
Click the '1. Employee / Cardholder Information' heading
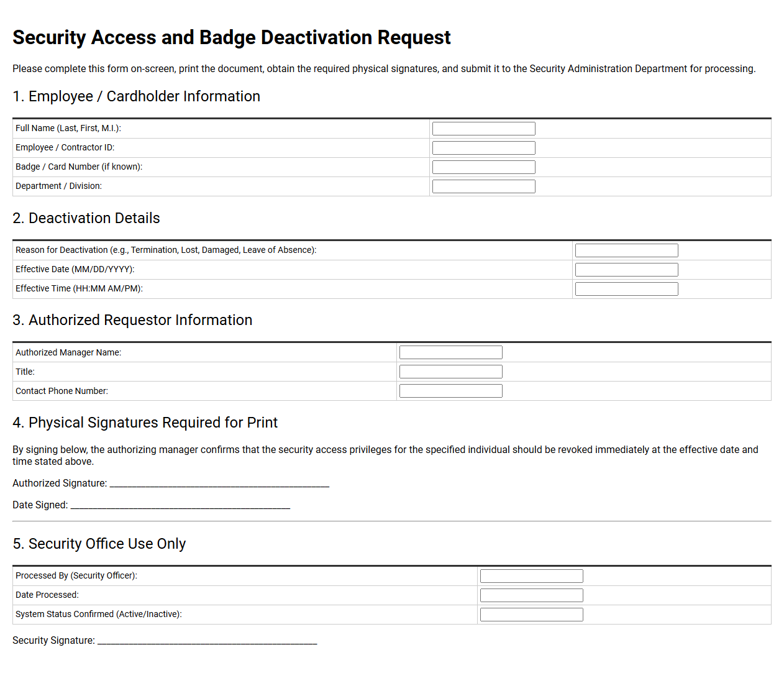[x=136, y=96]
